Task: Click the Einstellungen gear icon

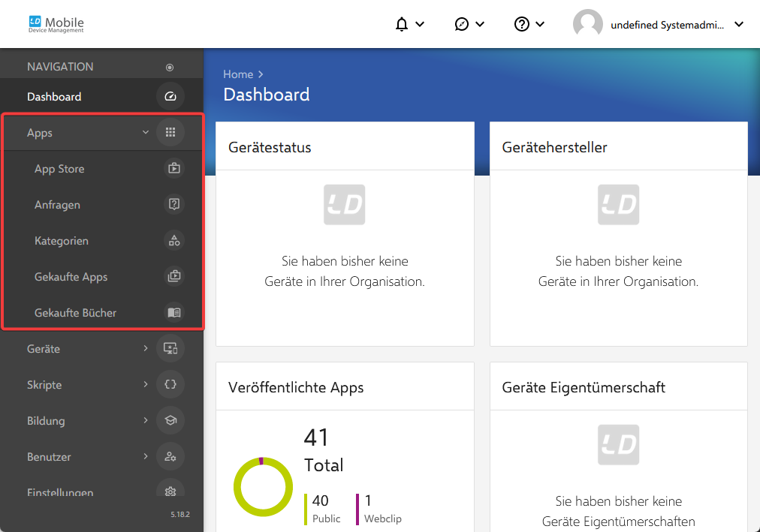Action: pyautogui.click(x=170, y=489)
